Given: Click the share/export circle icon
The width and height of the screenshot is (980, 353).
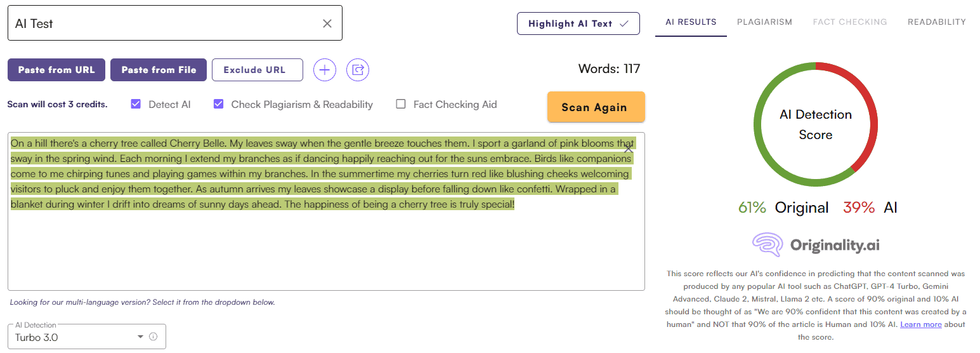Looking at the screenshot, I should [358, 70].
